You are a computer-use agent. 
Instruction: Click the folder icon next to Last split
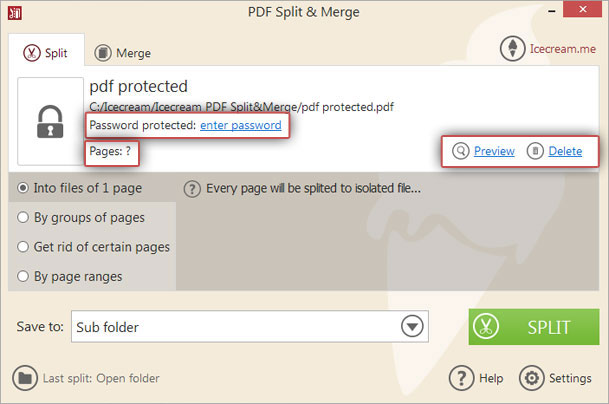[x=25, y=378]
